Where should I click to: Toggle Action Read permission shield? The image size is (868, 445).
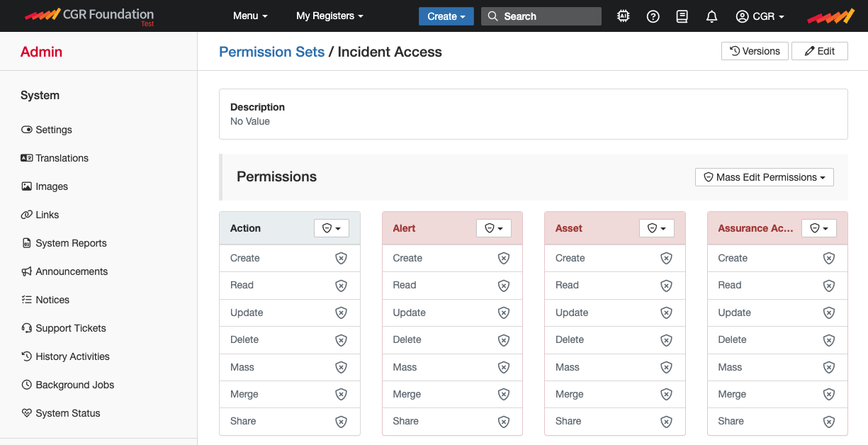341,286
